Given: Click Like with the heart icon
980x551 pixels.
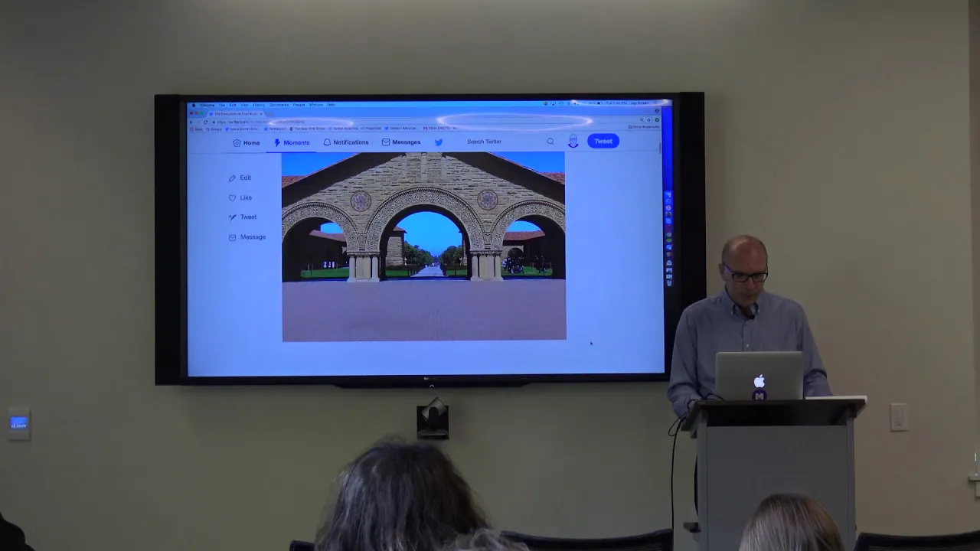Looking at the screenshot, I should click(240, 197).
